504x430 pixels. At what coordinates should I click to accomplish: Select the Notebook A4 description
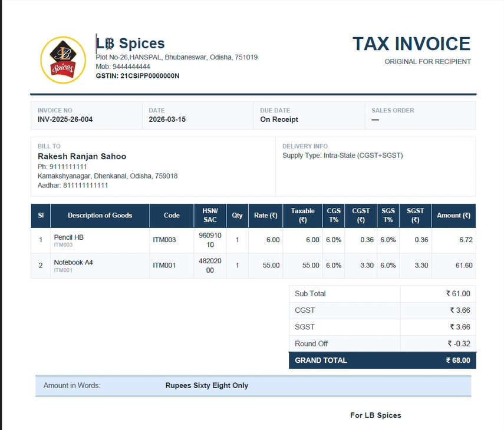click(69, 262)
